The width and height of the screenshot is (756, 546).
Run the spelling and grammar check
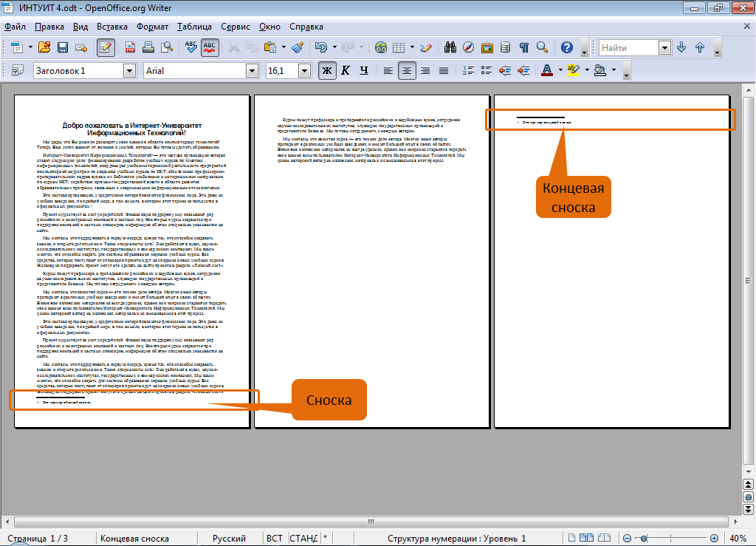(191, 47)
